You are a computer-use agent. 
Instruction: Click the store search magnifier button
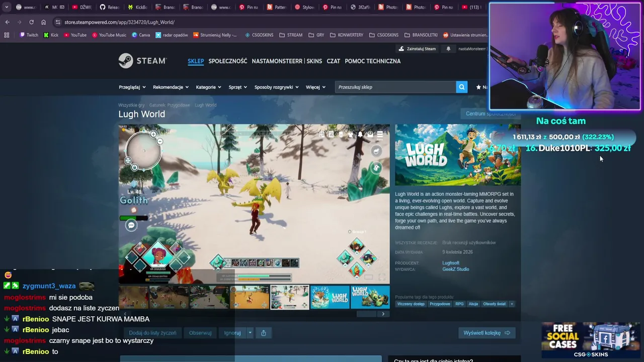click(461, 87)
